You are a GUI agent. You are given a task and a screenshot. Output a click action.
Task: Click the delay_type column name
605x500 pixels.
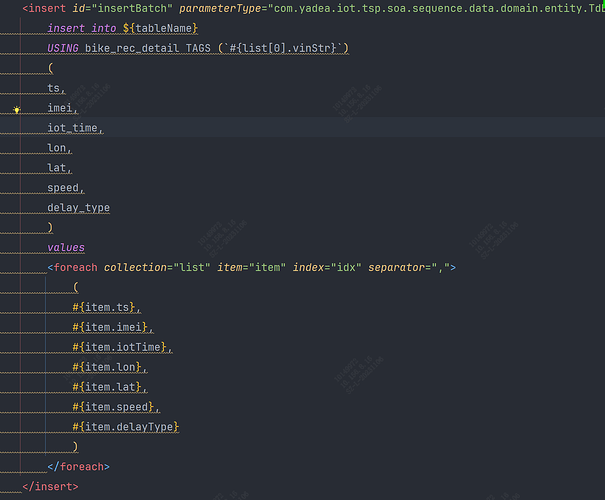(78, 208)
